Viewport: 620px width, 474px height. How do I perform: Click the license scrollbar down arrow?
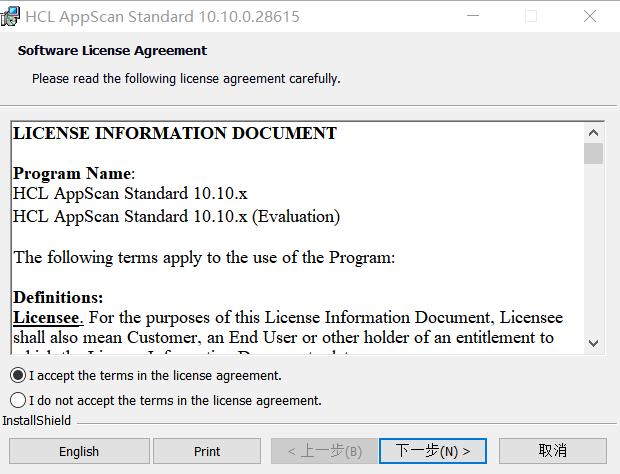click(x=593, y=343)
